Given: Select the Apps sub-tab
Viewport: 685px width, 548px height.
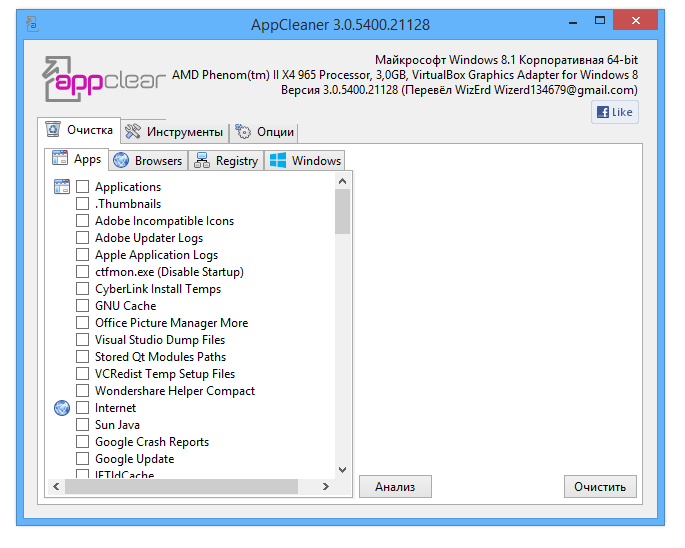Looking at the screenshot, I should point(76,159).
